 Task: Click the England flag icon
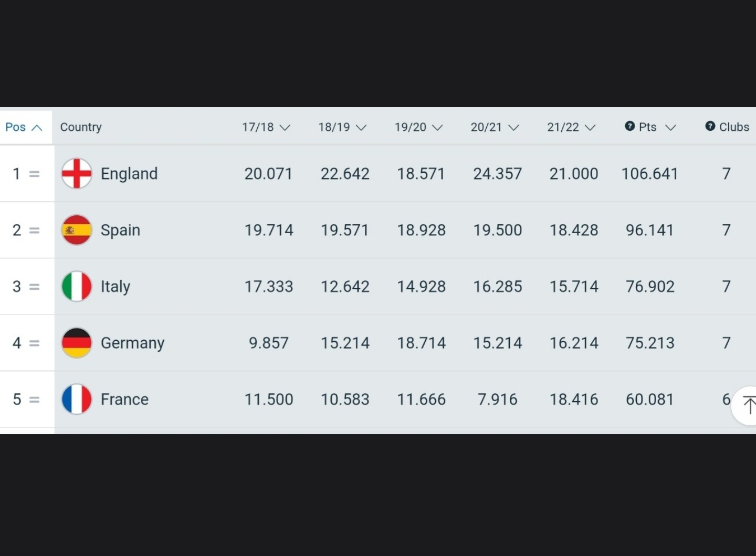coord(77,173)
